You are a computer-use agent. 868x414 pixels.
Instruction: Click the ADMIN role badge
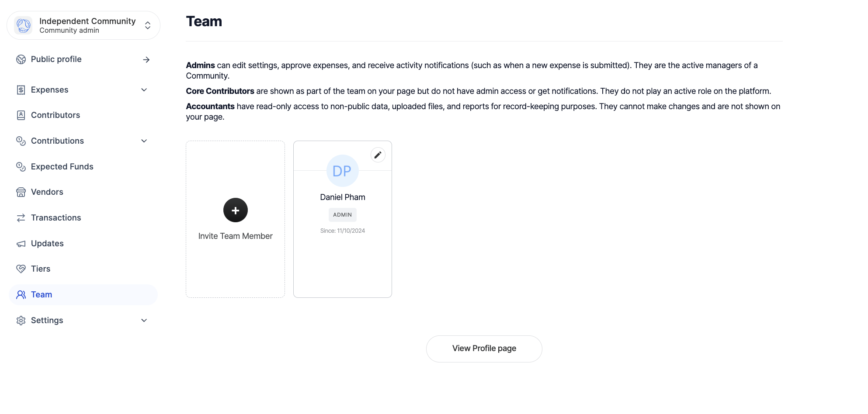click(342, 215)
